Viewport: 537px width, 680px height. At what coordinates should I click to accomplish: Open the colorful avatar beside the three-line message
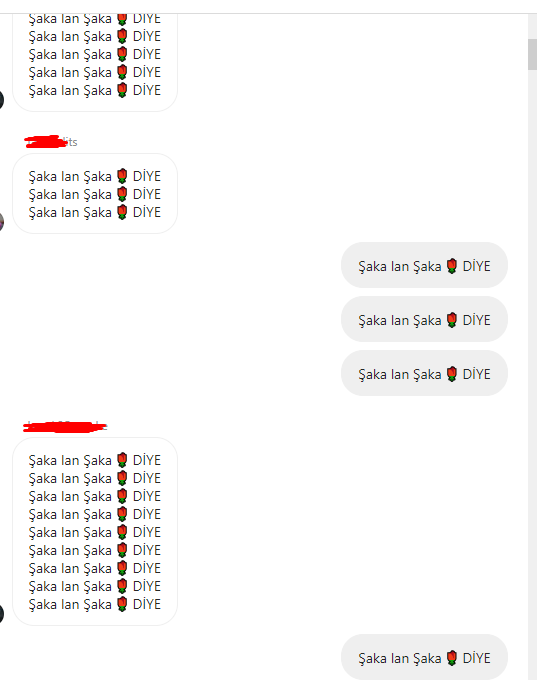tap(1, 222)
